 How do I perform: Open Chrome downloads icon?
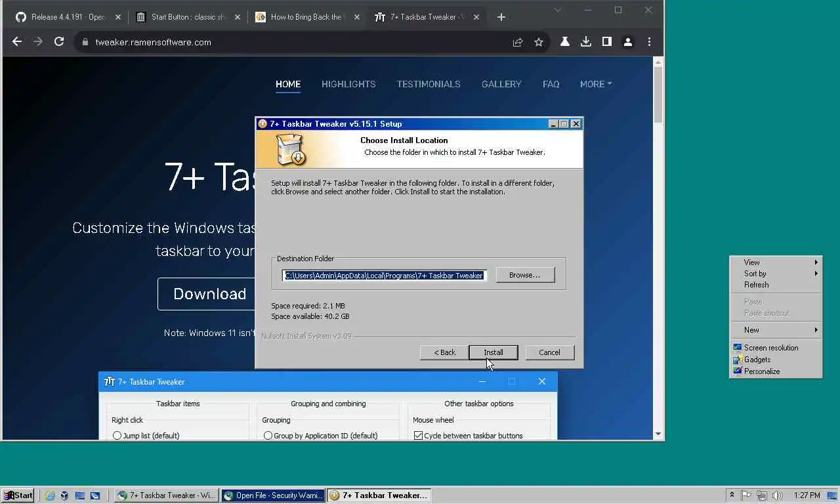click(586, 41)
